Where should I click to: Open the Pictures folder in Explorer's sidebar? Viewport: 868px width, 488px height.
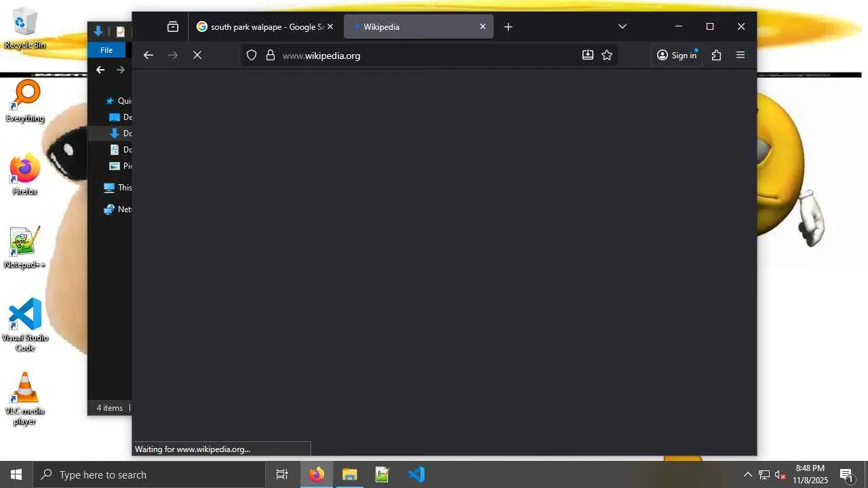[120, 166]
